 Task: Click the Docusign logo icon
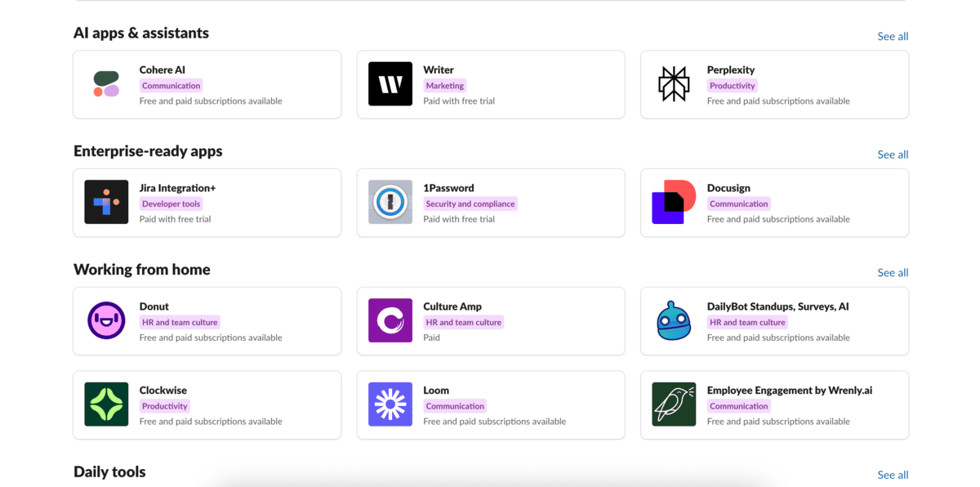pos(674,202)
